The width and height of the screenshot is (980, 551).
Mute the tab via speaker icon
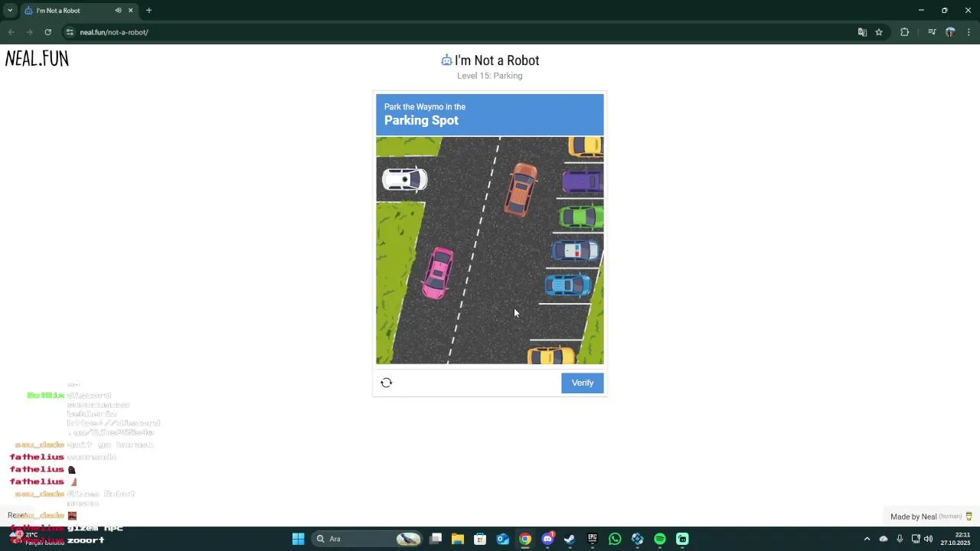pyautogui.click(x=118, y=11)
